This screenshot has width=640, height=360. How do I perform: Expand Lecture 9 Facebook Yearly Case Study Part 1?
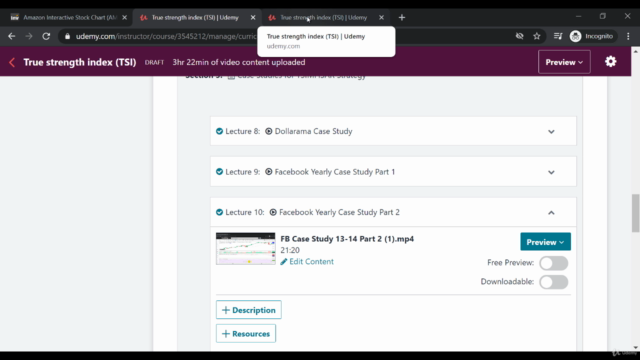(551, 172)
